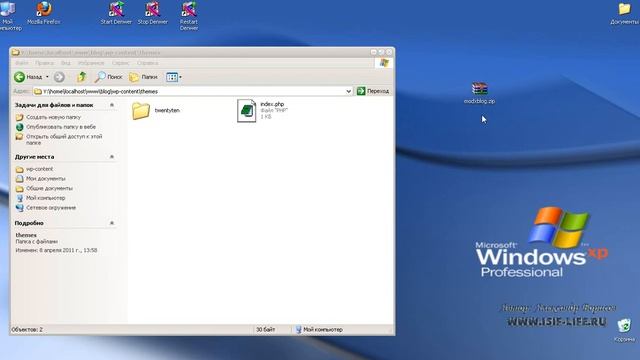Click the Назад back arrow button

click(x=28, y=77)
